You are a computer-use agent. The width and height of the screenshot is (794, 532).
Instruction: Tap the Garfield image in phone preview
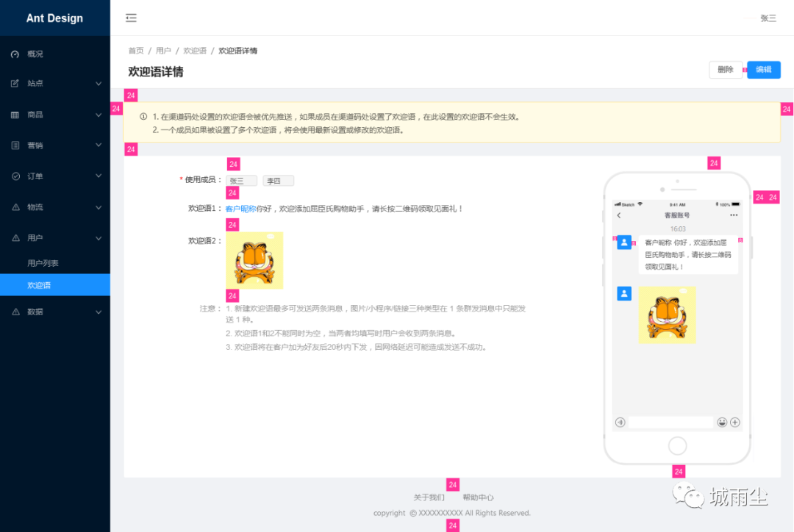point(668,314)
